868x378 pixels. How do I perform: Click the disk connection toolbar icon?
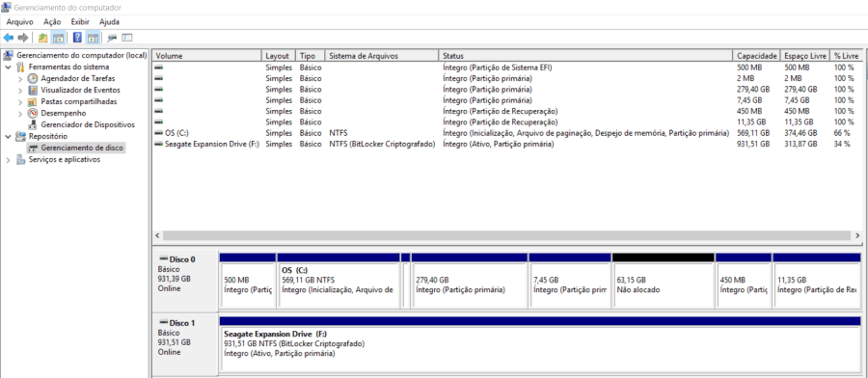(x=113, y=38)
